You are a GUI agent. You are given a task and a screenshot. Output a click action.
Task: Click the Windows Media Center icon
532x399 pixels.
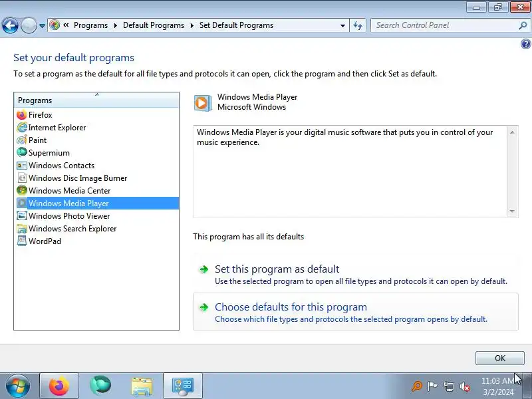(x=22, y=191)
